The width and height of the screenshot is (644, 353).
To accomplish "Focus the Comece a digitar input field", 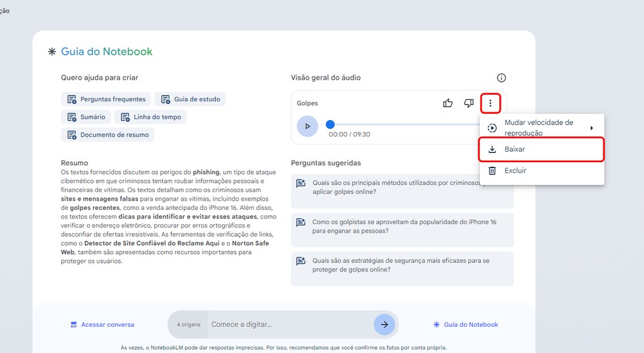I will pos(289,325).
